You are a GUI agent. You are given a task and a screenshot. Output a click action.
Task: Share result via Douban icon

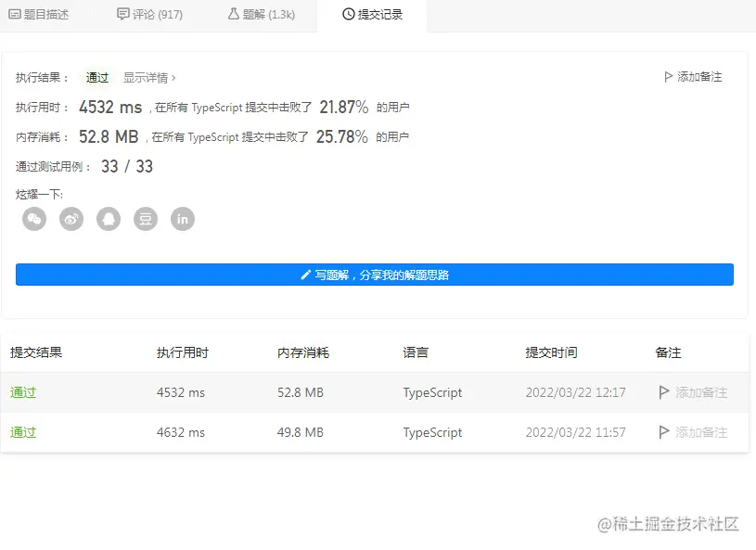[146, 219]
